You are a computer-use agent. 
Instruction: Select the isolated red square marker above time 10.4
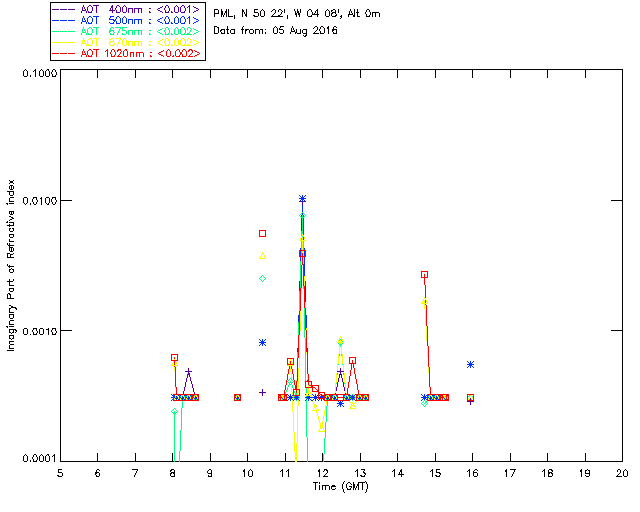pos(262,234)
